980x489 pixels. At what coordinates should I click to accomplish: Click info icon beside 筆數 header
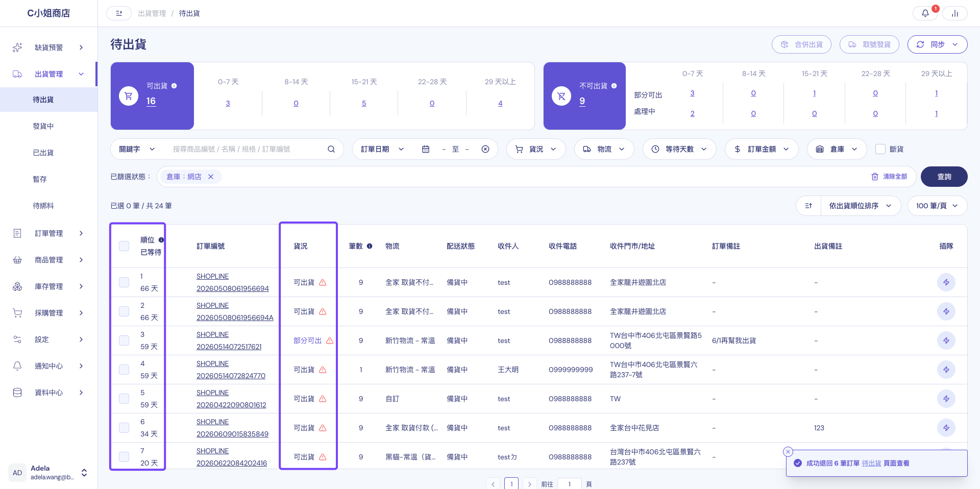point(370,246)
